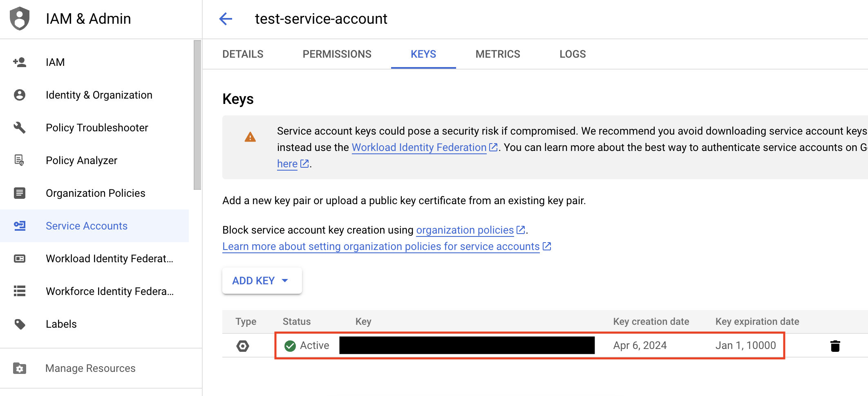This screenshot has width=868, height=396.
Task: Click the Policy Troubleshooter wrench icon
Action: (20, 128)
